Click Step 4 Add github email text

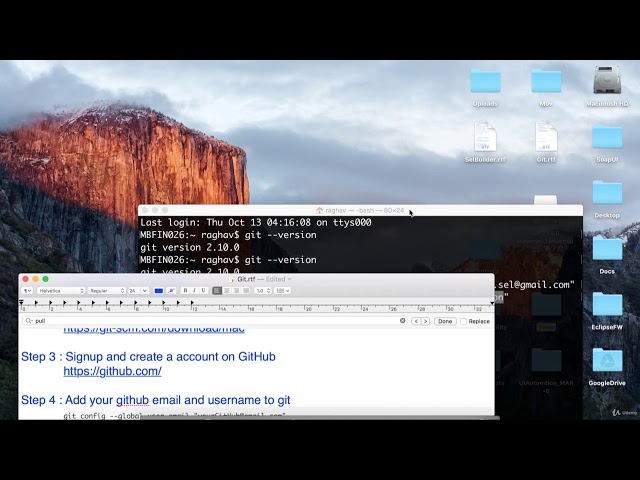click(x=156, y=400)
